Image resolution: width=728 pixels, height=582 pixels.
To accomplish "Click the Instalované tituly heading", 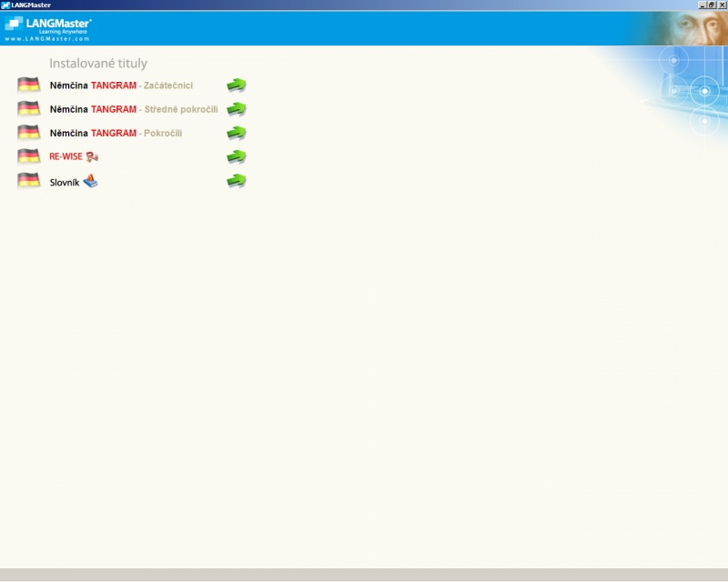I will coord(98,64).
